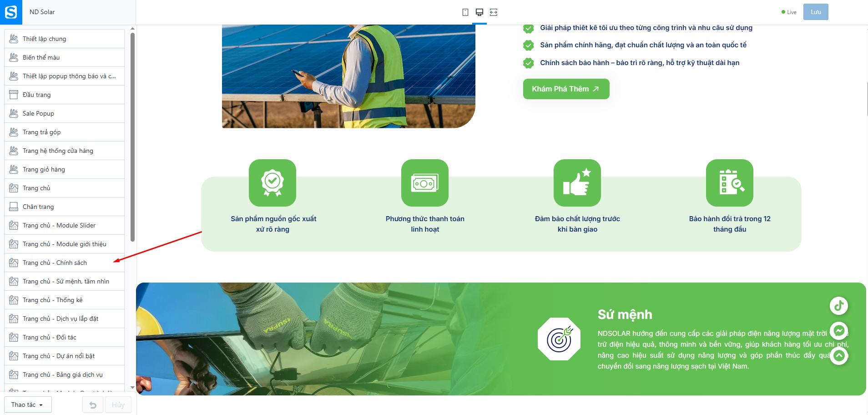This screenshot has height=415, width=868.
Task: Open the Trang chủ section
Action: pyautogui.click(x=64, y=188)
